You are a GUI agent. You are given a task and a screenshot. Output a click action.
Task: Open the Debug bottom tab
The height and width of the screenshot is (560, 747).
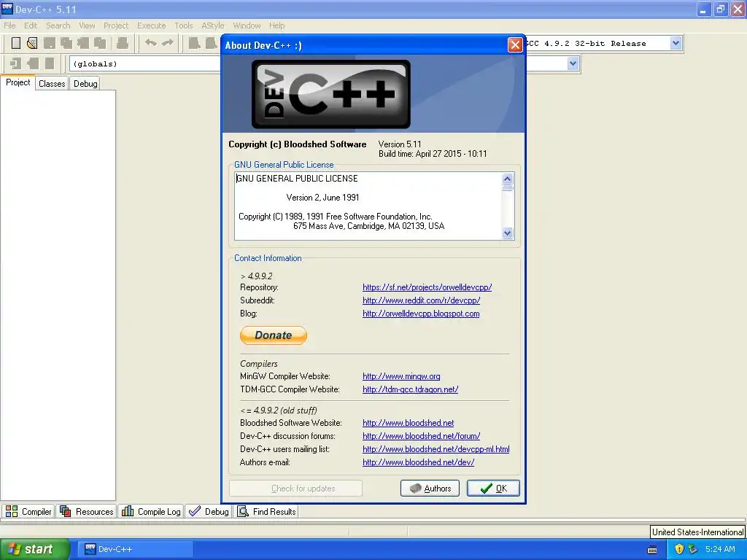[209, 511]
